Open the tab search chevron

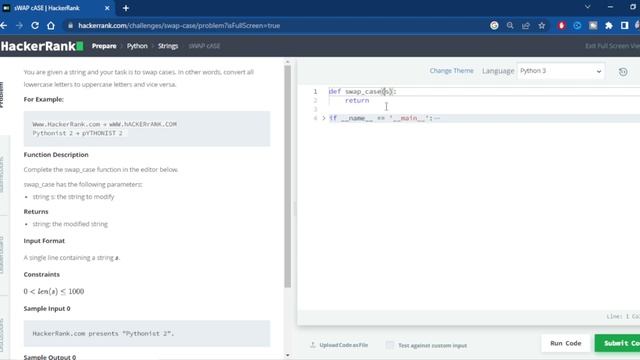pyautogui.click(x=588, y=7)
